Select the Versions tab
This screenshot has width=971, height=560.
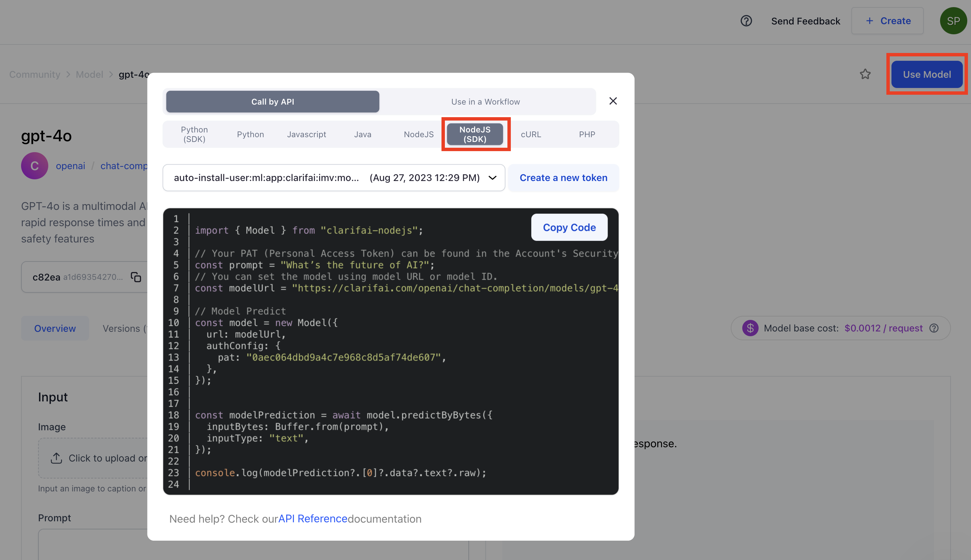(x=122, y=328)
